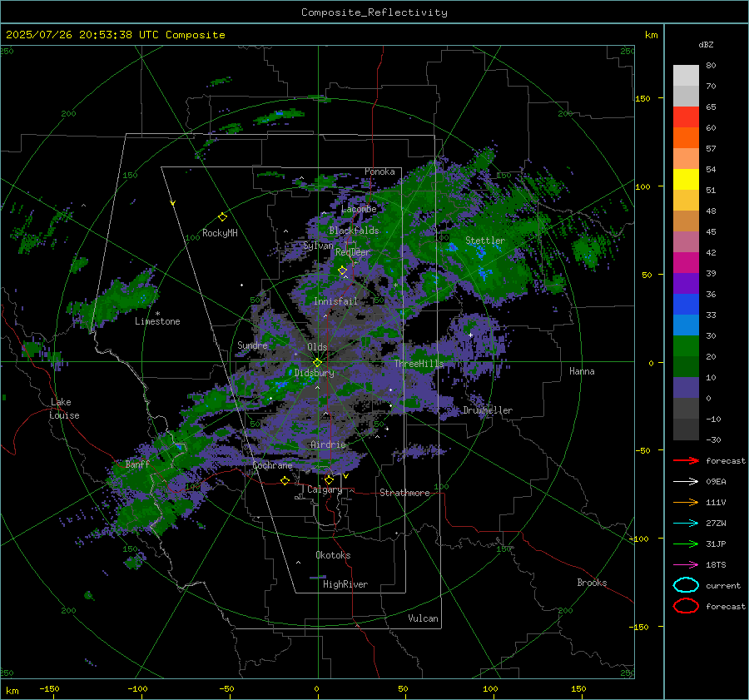Click the Blackfalds town label
This screenshot has width=749, height=700.
pyautogui.click(x=354, y=231)
